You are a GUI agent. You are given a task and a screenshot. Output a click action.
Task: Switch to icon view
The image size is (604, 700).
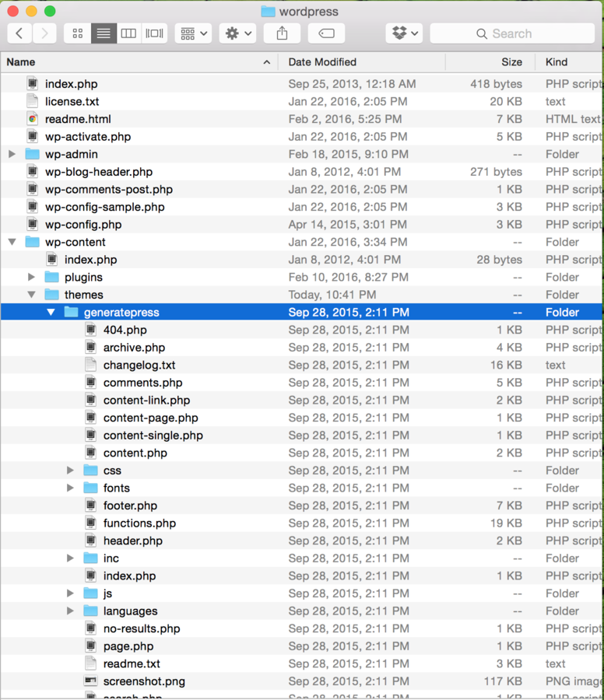[x=78, y=33]
